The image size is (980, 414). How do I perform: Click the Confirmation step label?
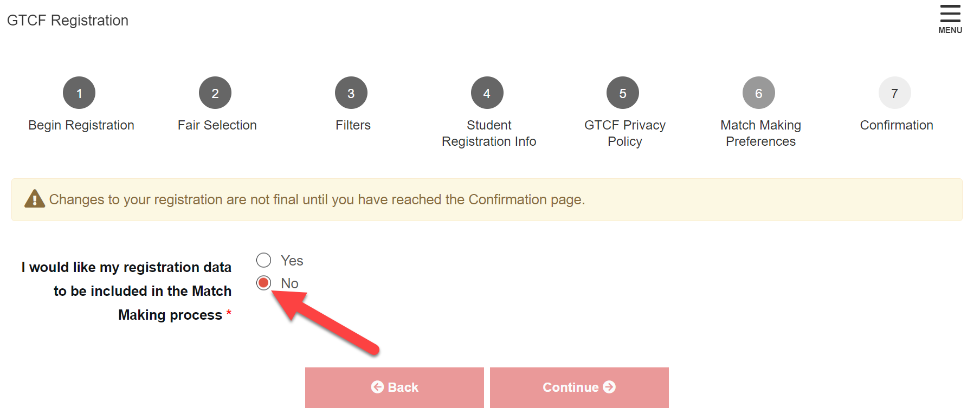897,125
